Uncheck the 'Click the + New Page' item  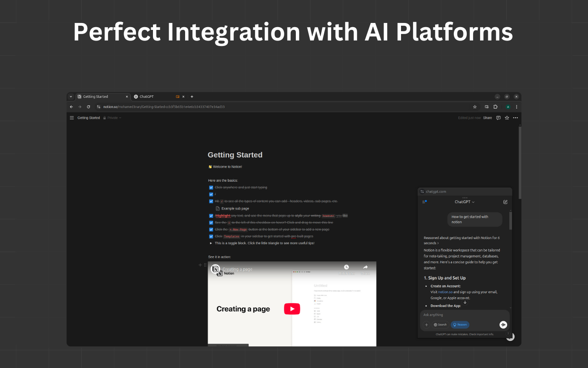(211, 230)
